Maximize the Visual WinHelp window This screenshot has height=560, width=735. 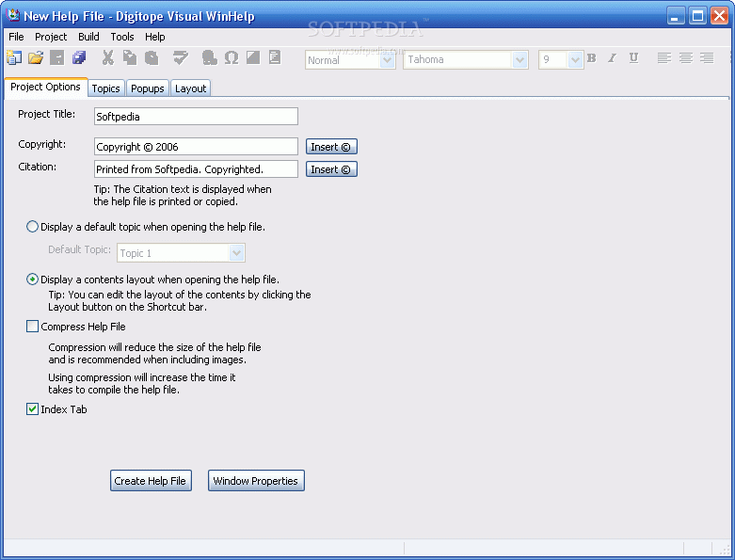tap(697, 16)
